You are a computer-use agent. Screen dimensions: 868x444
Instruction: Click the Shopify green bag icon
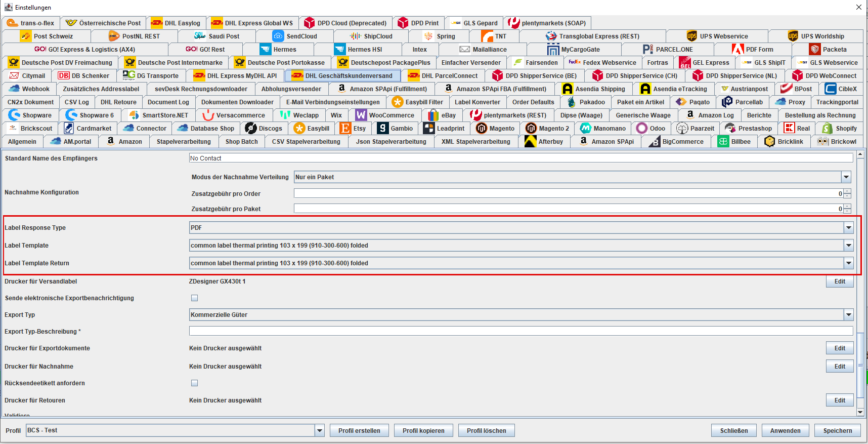(x=828, y=128)
